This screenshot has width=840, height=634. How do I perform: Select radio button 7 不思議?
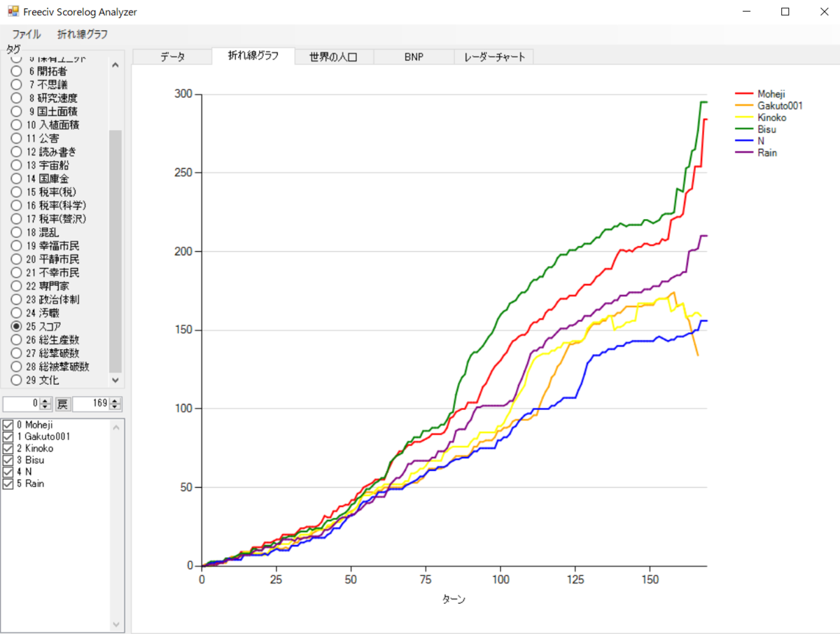(16, 84)
